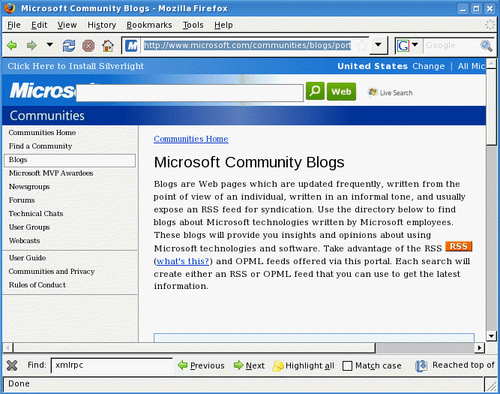Screen dimensions: 500x394
Task: Click 'Click Here to Install Silverlight' link
Action: (x=76, y=66)
